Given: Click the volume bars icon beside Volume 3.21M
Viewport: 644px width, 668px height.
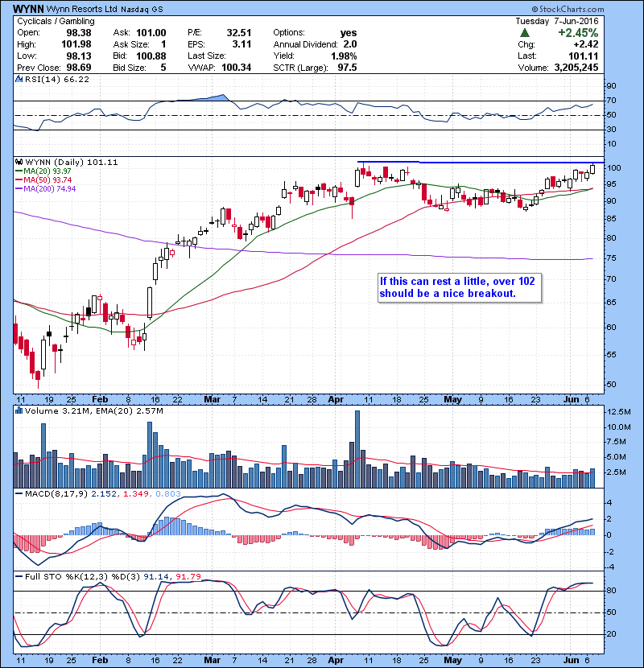Looking at the screenshot, I should click(19, 410).
